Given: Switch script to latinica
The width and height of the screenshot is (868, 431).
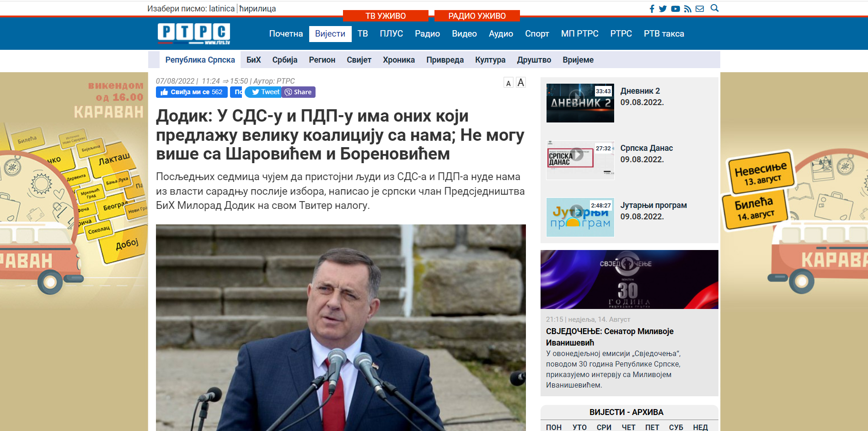Looking at the screenshot, I should point(222,9).
